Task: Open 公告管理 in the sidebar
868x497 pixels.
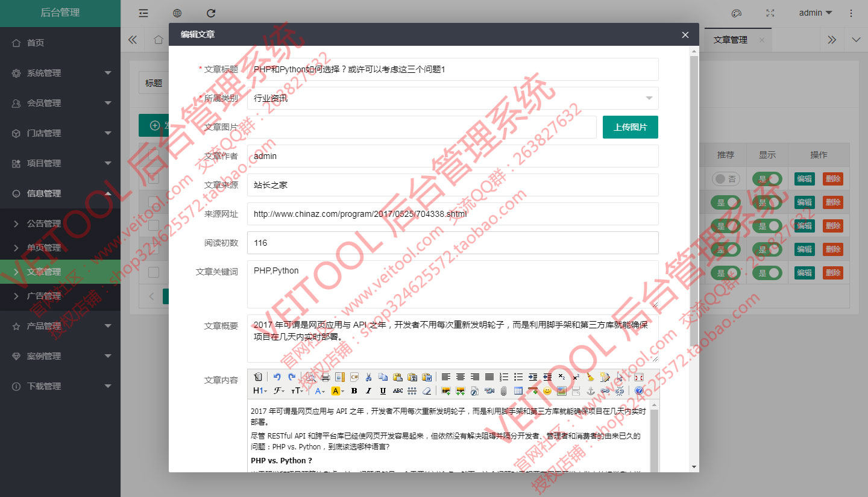Action: coord(60,223)
